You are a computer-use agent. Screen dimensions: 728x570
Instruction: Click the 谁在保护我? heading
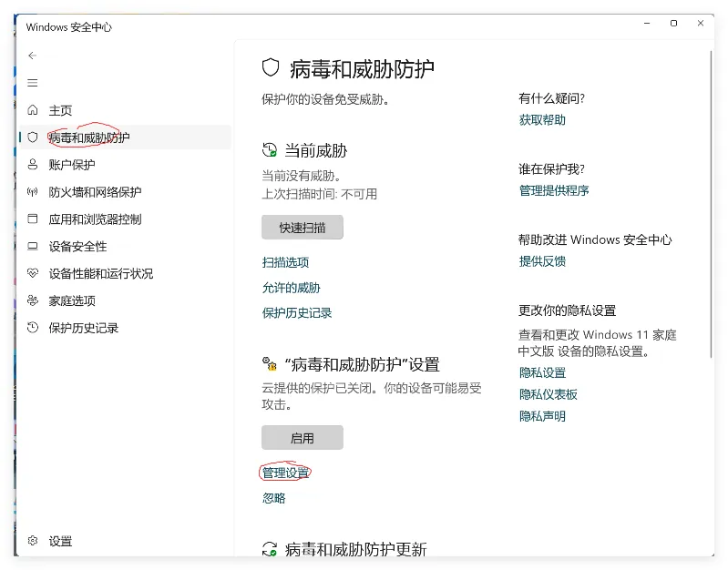click(551, 169)
